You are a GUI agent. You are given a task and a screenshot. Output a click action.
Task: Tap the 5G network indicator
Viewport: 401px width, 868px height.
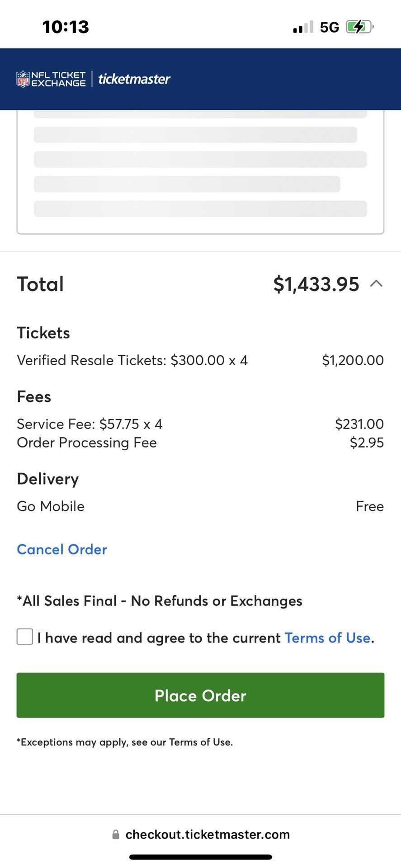(330, 26)
